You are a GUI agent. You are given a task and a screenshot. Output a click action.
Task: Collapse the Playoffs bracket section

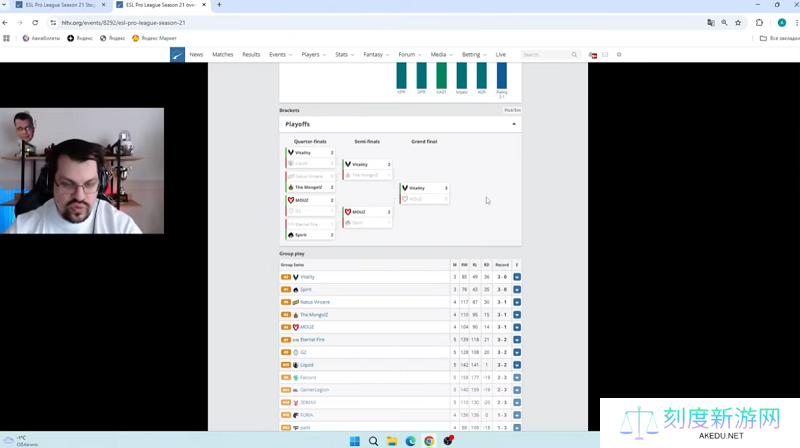(x=514, y=124)
